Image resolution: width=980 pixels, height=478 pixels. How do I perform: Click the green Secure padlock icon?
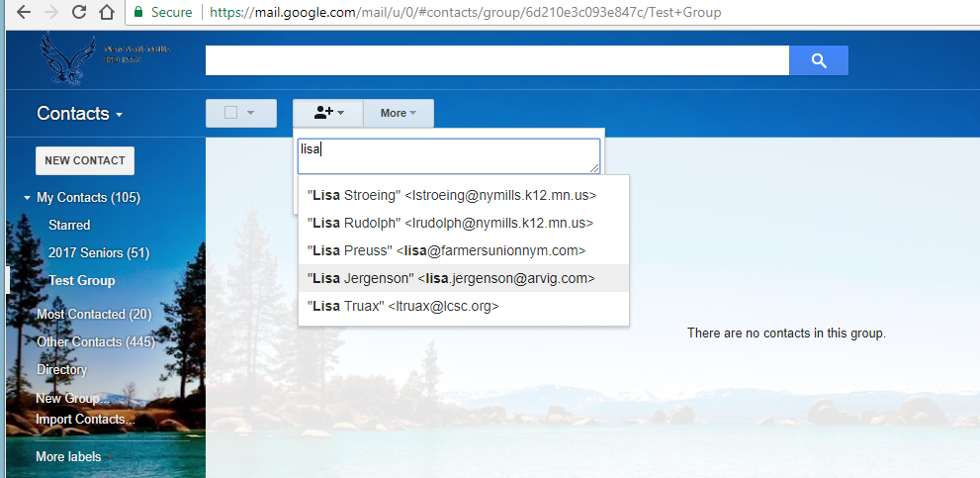[138, 13]
